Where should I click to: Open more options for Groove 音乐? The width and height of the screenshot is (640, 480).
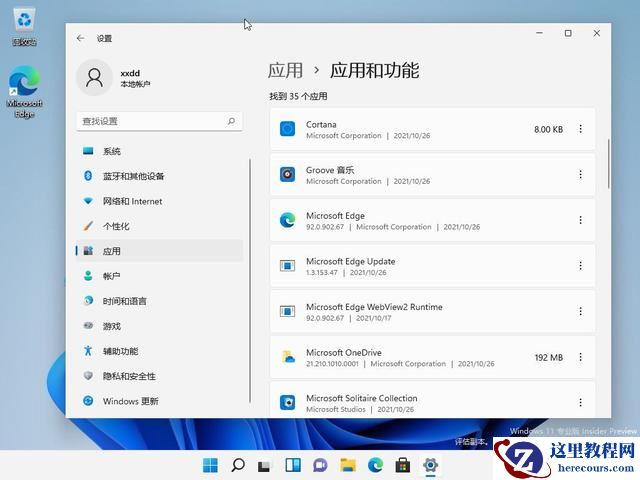click(x=580, y=175)
